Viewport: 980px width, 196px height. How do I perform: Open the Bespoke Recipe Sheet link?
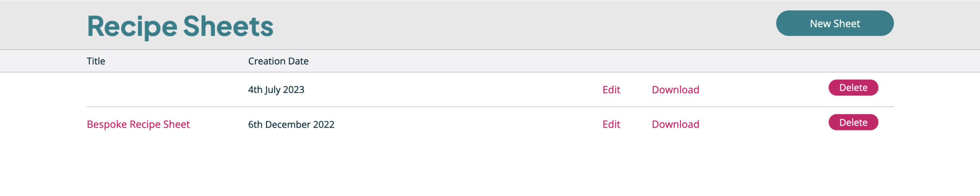(x=138, y=124)
